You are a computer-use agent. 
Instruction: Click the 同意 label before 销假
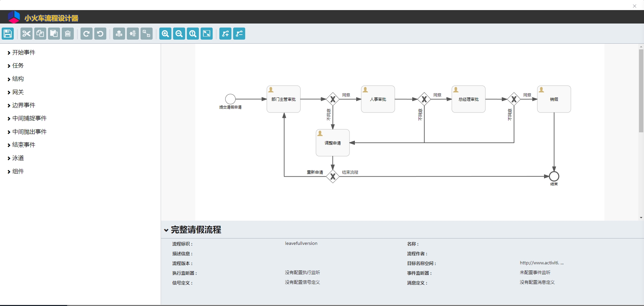click(527, 95)
